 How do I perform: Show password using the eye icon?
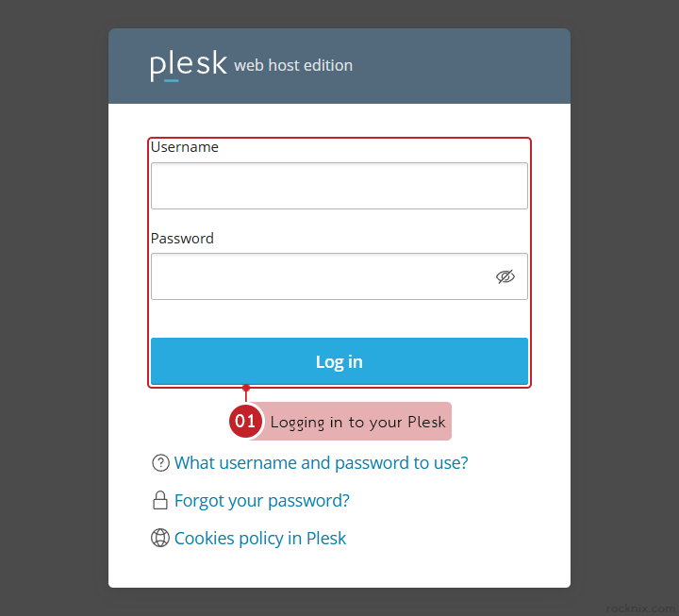tap(505, 276)
